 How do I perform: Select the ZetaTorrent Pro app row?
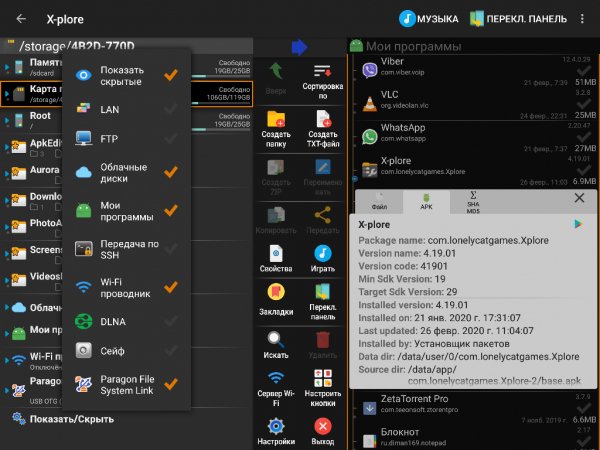[x=474, y=408]
